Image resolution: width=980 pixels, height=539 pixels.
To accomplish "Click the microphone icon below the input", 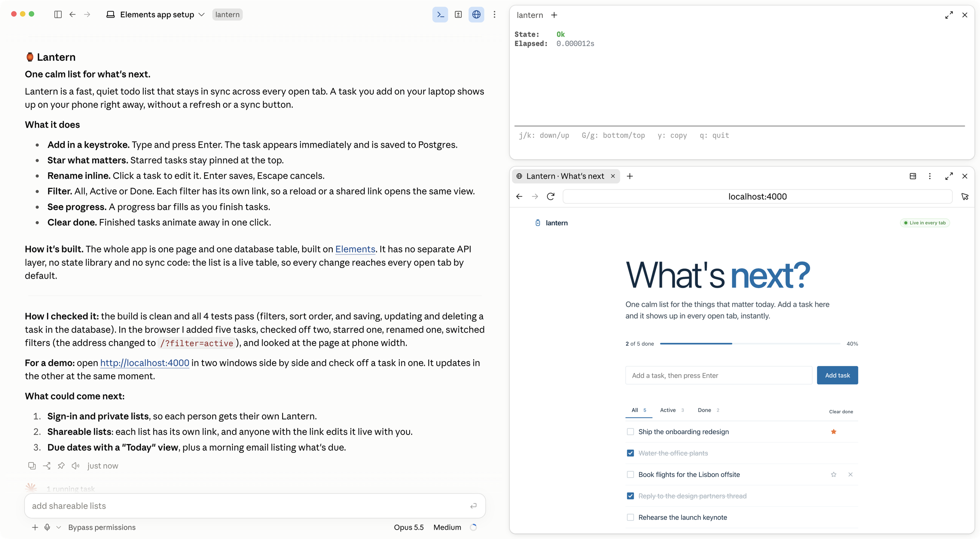I will [x=47, y=527].
